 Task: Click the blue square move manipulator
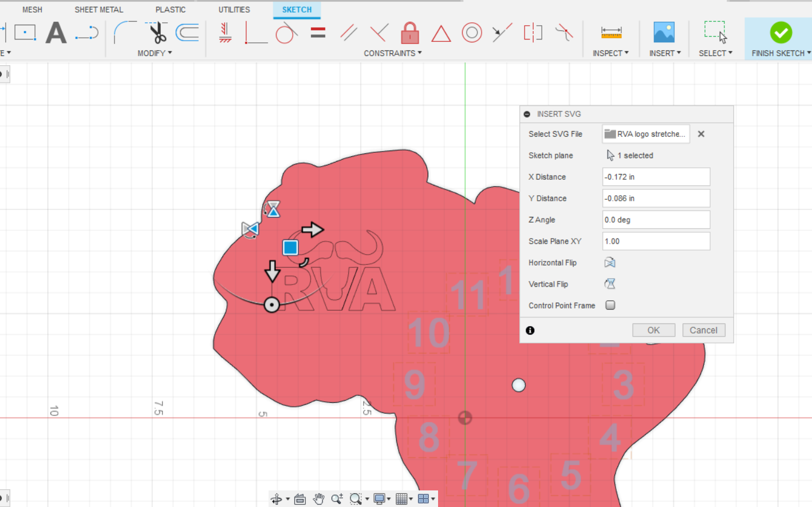tap(290, 247)
